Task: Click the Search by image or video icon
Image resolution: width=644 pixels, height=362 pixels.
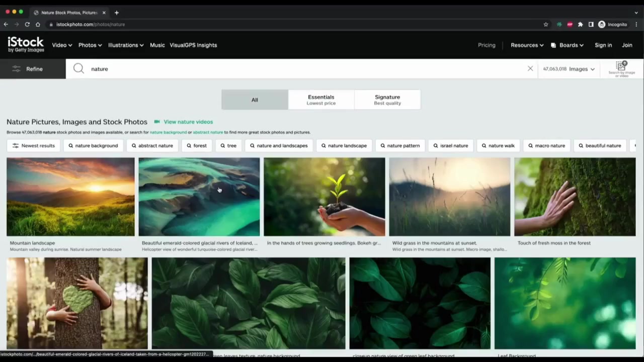Action: pos(621,68)
